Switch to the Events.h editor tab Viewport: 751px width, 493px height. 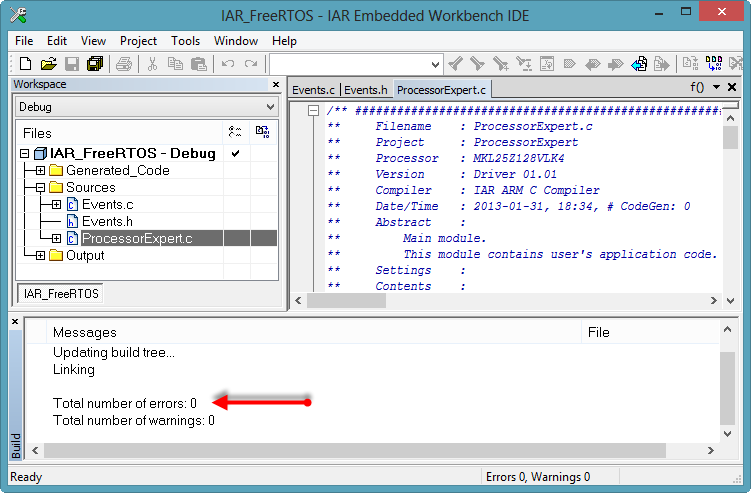[x=366, y=90]
